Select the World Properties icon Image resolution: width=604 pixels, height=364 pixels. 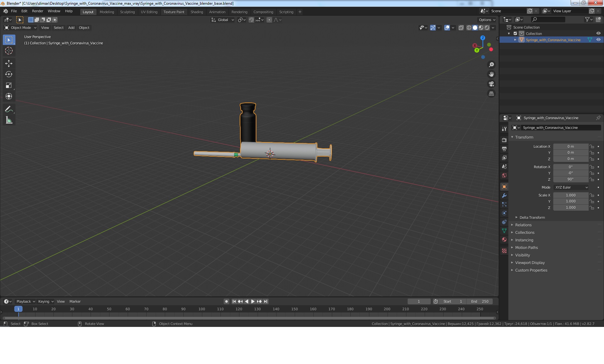[504, 175]
